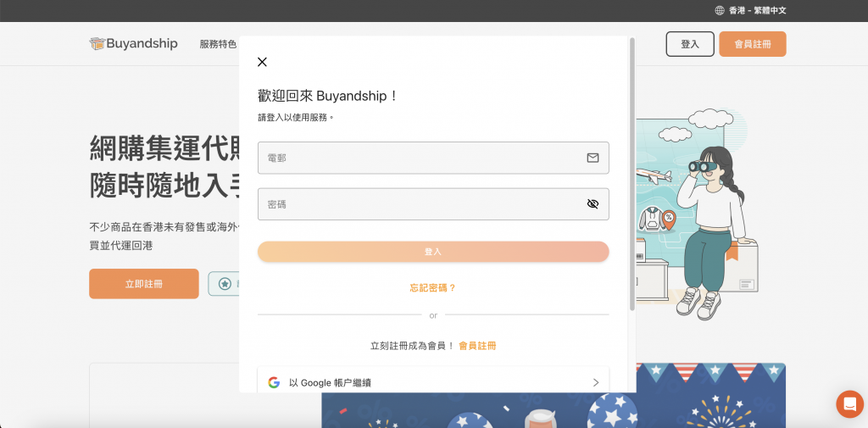The image size is (868, 428).
Task: Click the star icon button behind the dialog
Action: [225, 284]
